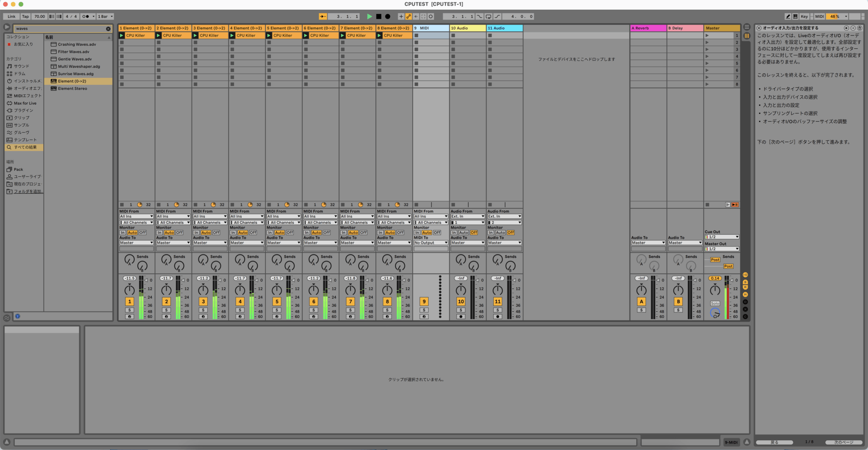Show the In/Out section with I-O button

pos(745,275)
